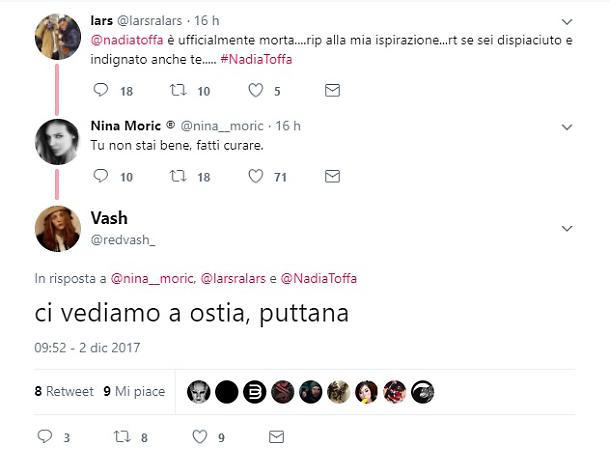The width and height of the screenshot is (610, 474).
Task: Retweet Nina Moric's tweet
Action: [178, 176]
